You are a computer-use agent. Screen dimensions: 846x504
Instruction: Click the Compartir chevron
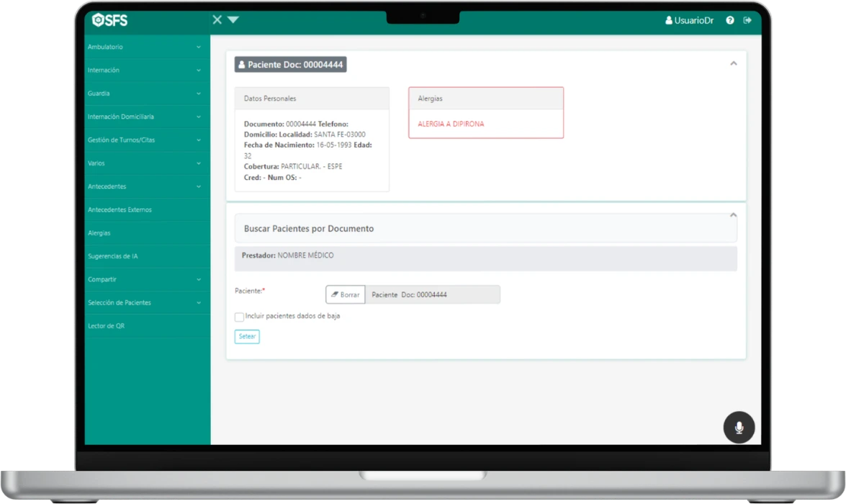tap(199, 279)
